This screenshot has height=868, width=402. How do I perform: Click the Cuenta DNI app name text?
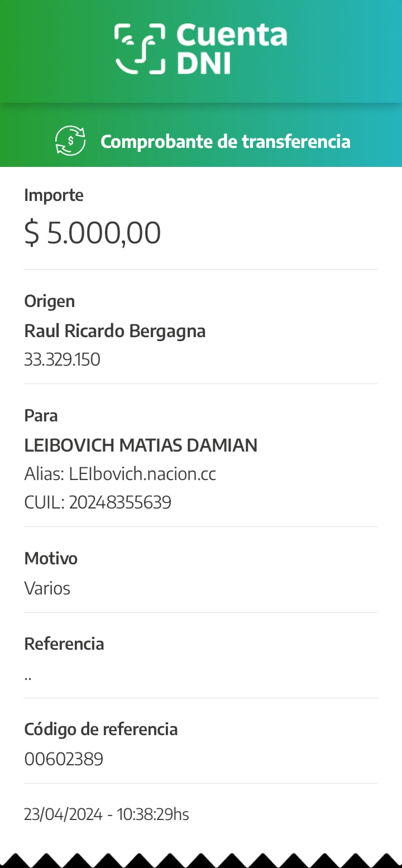[x=231, y=49]
